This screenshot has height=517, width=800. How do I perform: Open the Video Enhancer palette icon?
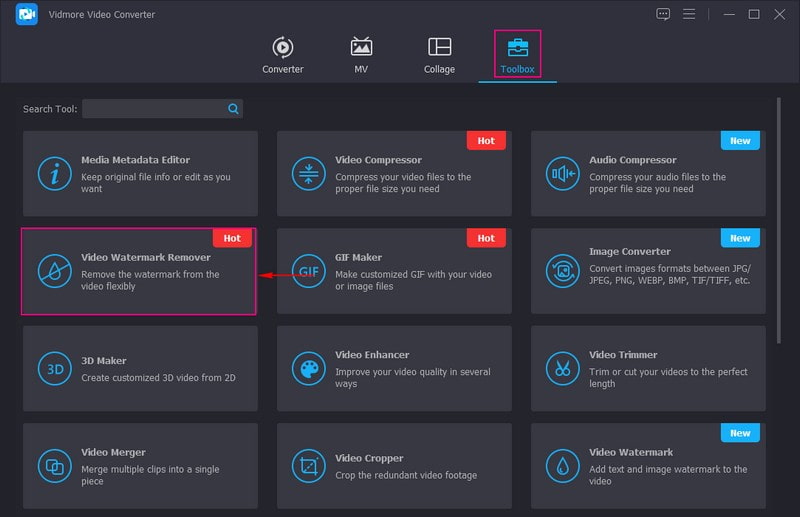point(308,368)
